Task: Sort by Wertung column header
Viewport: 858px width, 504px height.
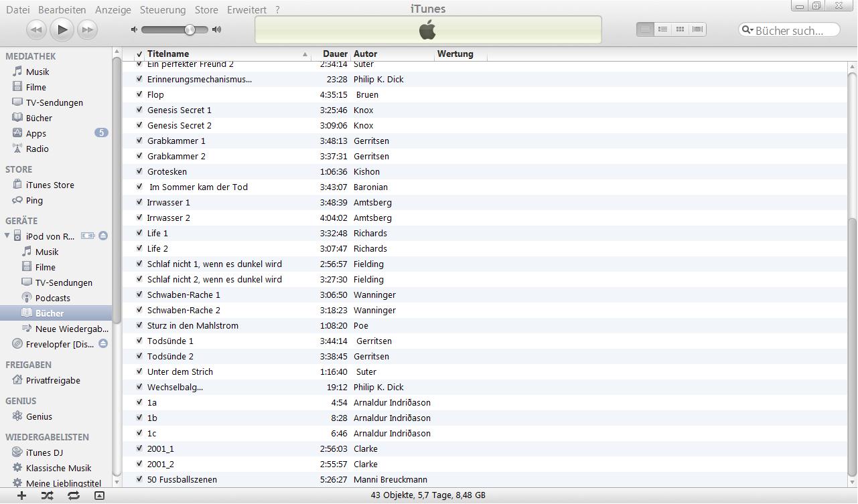Action: (x=461, y=54)
